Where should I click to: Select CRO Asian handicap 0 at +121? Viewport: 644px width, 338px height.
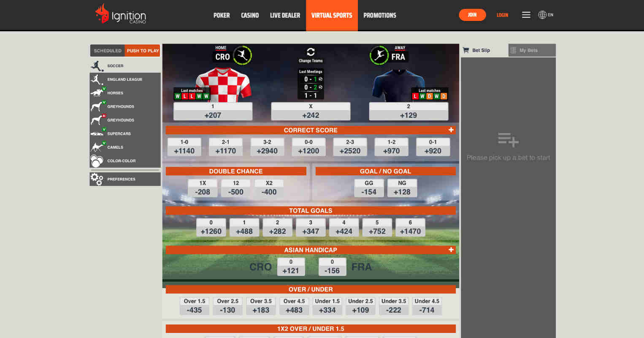coord(290,267)
